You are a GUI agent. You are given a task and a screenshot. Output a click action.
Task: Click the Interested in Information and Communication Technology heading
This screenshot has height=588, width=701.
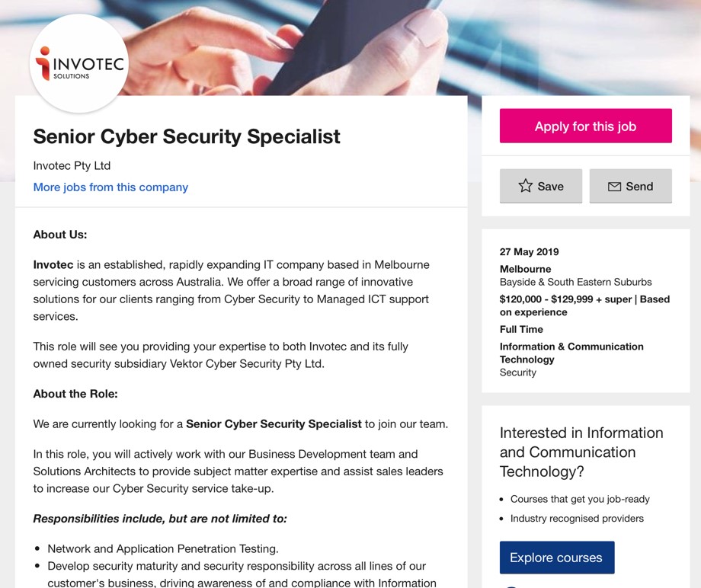[581, 452]
